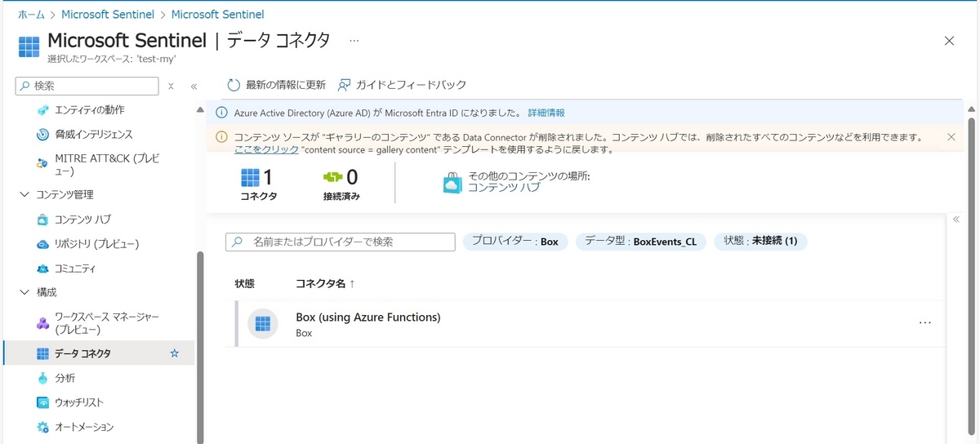980x444 pixels.
Task: Click the ワークスペース マネージャー icon
Action: pos(43,323)
